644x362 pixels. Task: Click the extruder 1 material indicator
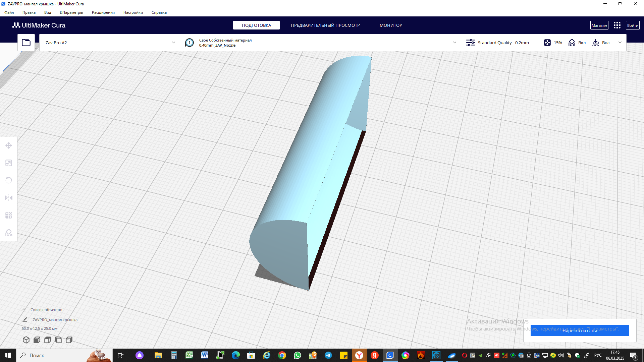[190, 43]
